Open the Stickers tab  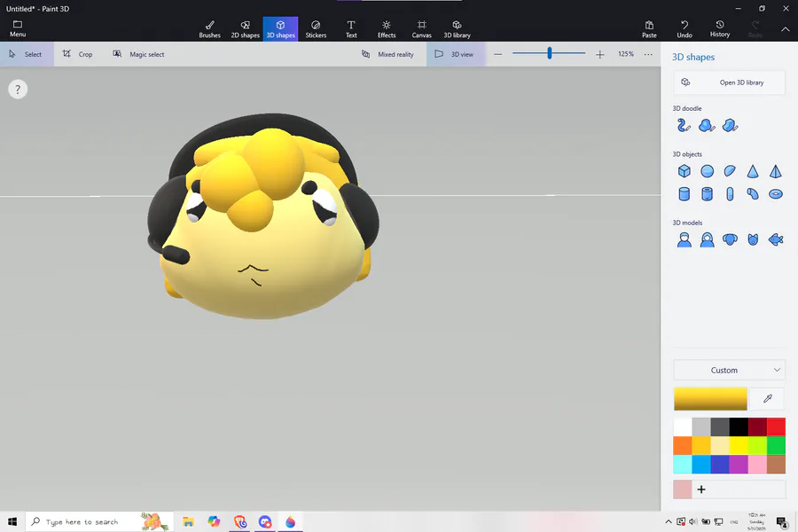click(x=316, y=29)
